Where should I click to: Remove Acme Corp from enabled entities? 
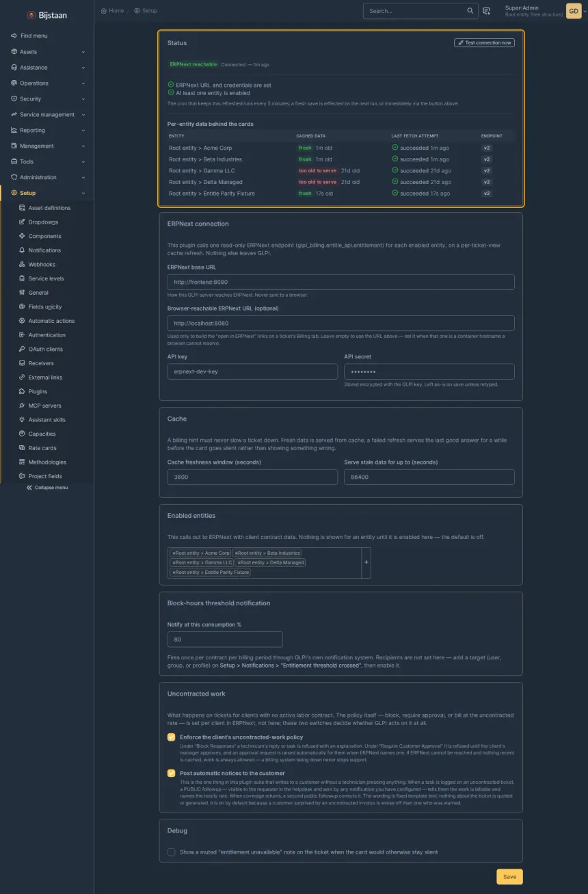click(174, 553)
